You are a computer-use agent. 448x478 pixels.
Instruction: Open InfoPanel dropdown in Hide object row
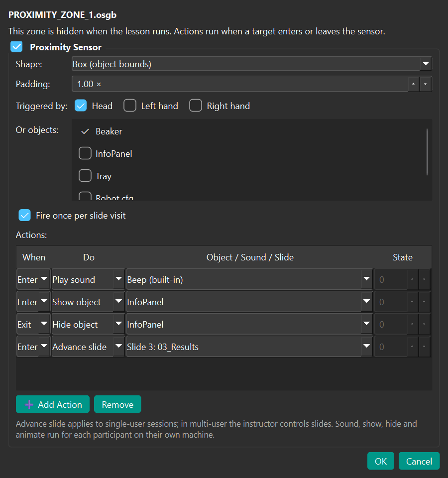click(x=249, y=324)
